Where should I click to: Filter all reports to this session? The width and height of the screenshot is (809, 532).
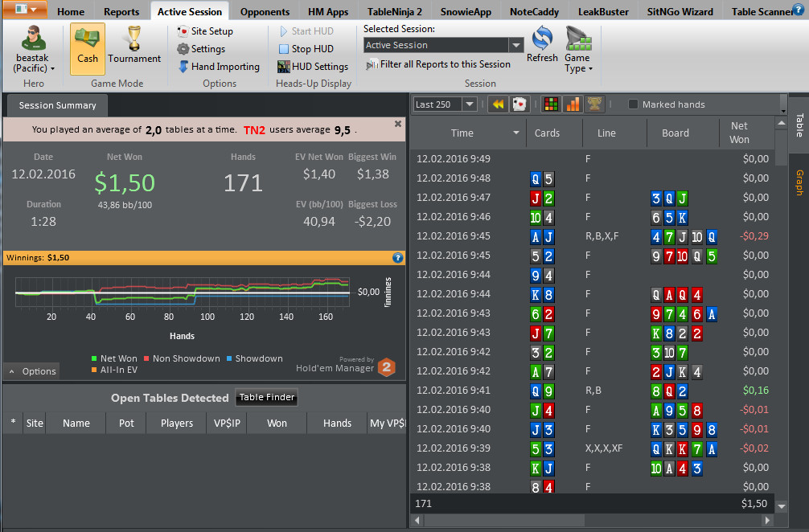(438, 64)
